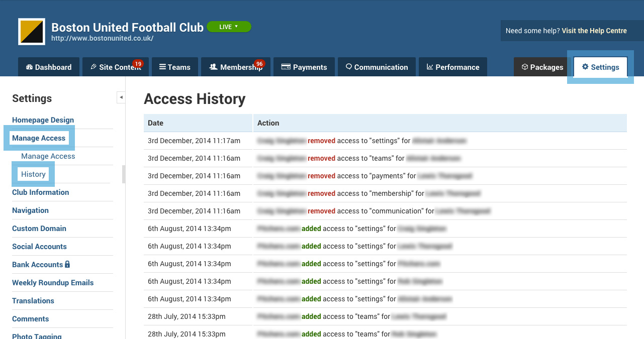The height and width of the screenshot is (339, 644).
Task: Click the Settings gear tab
Action: click(x=600, y=67)
